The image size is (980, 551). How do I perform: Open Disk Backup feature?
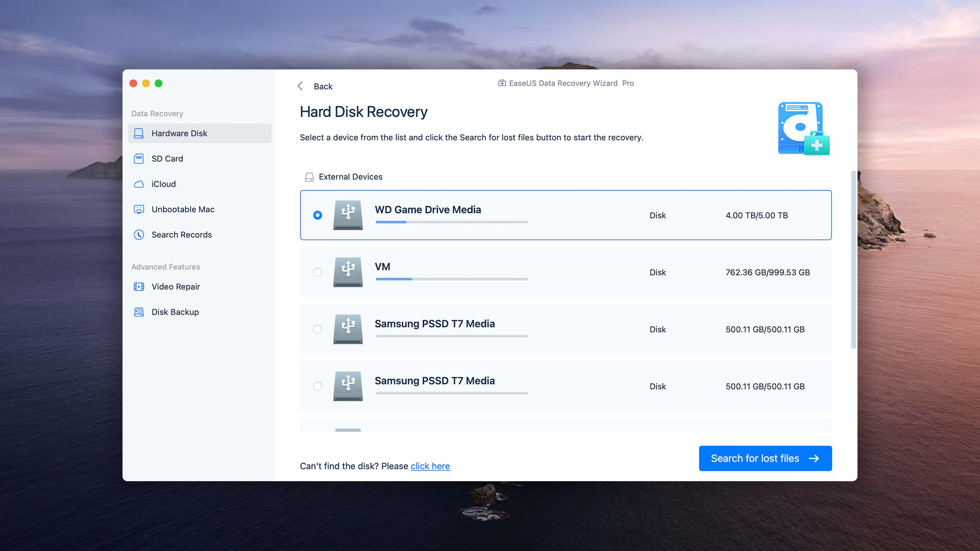[200, 312]
